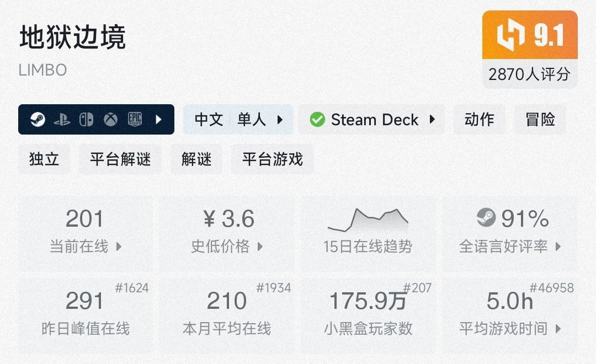Viewport: 596px width, 364px height.
Task: Select the 动作 genre tag
Action: point(479,120)
